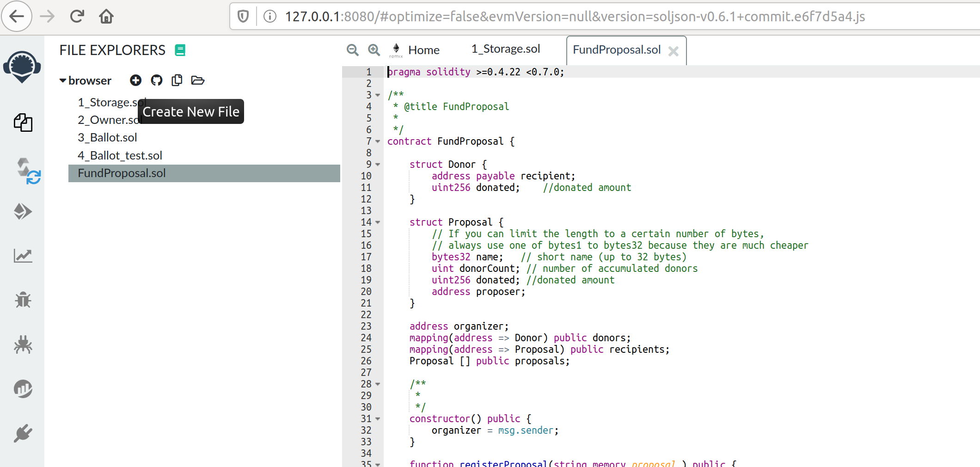The height and width of the screenshot is (467, 980).
Task: Fold the Donor struct at line 9
Action: point(378,165)
